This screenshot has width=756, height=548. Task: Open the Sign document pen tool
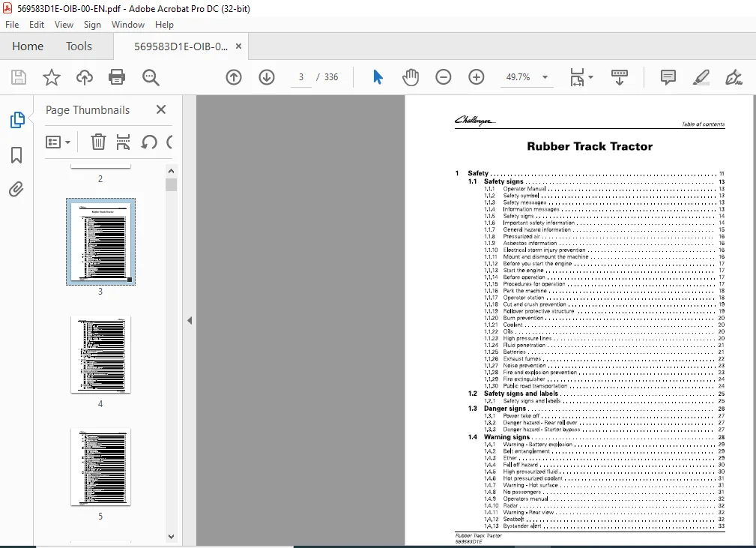click(734, 77)
